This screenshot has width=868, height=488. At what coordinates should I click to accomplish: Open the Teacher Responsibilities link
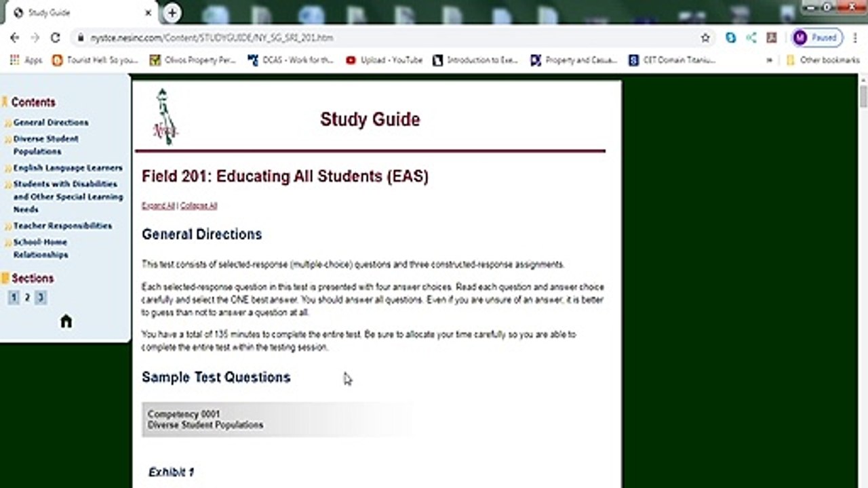click(62, 226)
